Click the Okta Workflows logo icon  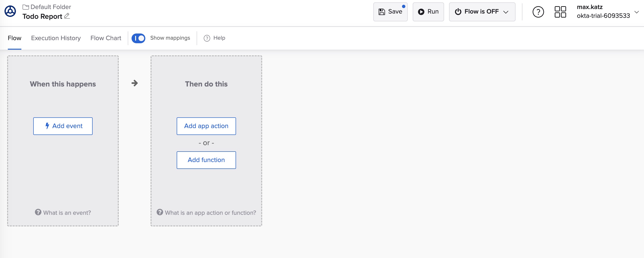coord(10,11)
